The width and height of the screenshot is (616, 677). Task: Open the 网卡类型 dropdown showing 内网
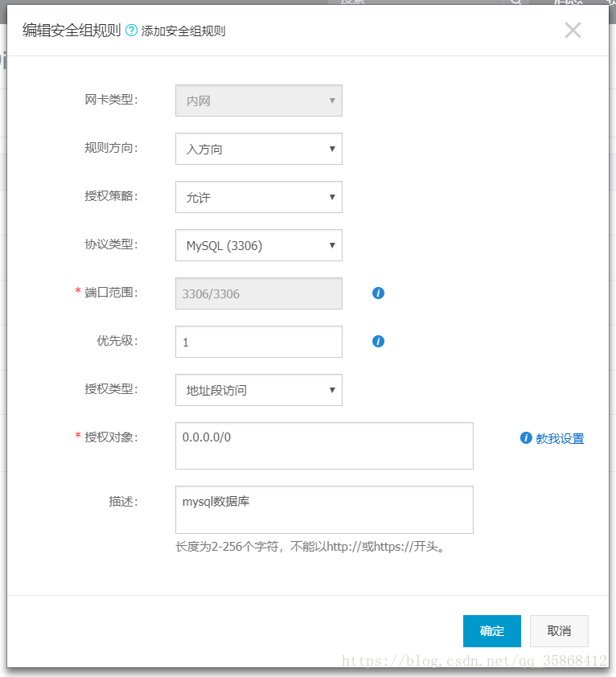[259, 101]
